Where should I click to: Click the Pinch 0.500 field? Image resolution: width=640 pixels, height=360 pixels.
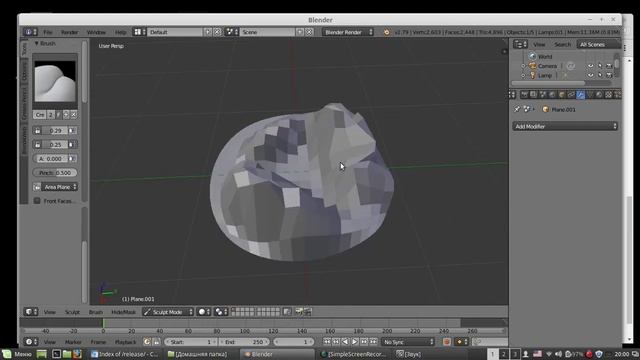[x=55, y=173]
